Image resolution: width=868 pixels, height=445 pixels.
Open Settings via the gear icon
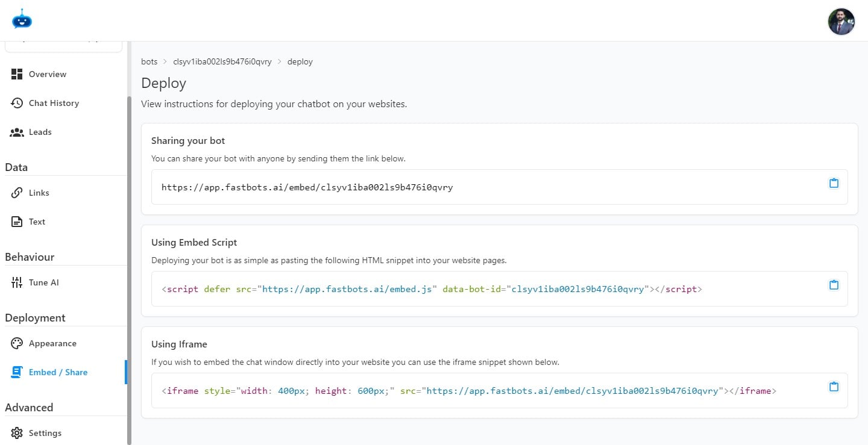point(17,432)
